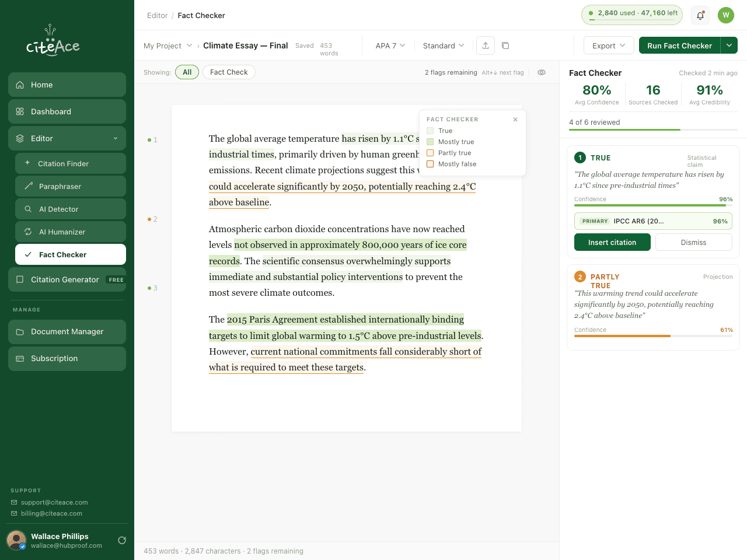Open the W user avatar menu
The image size is (747, 560).
click(x=726, y=15)
